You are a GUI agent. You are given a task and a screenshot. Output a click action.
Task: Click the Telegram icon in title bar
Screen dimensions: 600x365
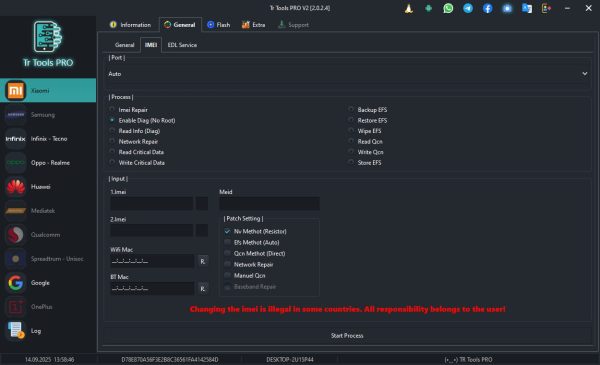[x=468, y=8]
